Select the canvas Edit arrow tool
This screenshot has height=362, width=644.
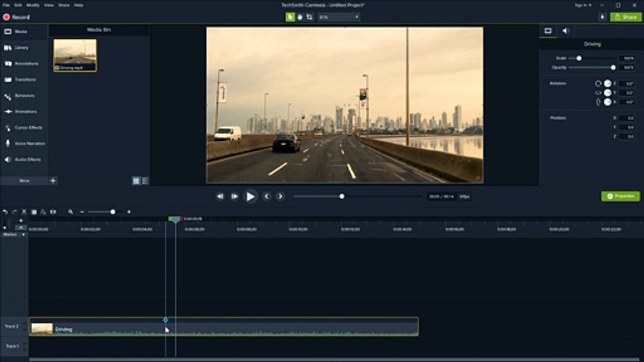(290, 17)
